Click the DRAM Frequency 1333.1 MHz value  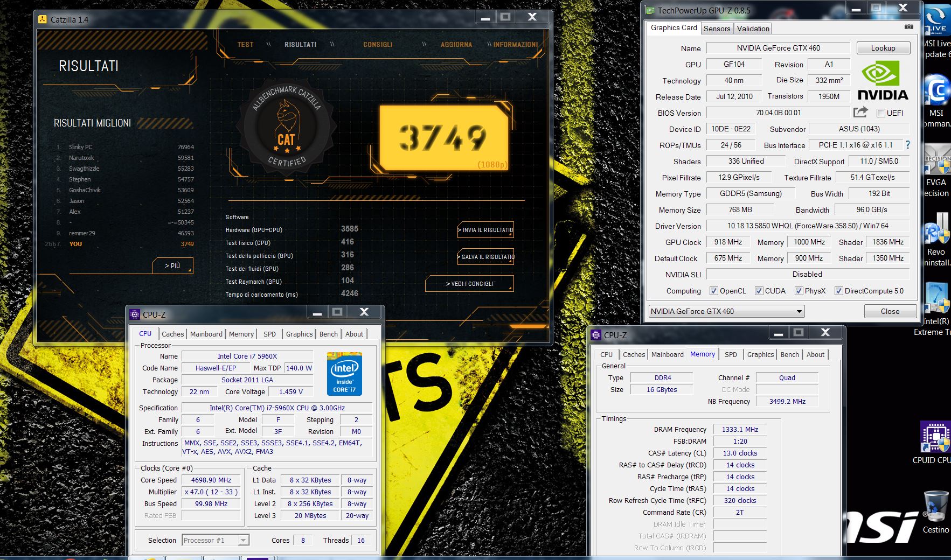click(x=740, y=430)
